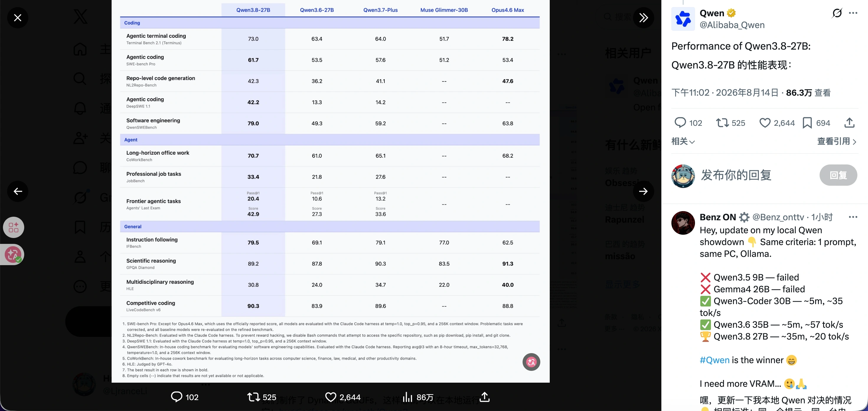This screenshot has width=868, height=411.
Task: Click the translate floating icon on image
Action: click(531, 362)
